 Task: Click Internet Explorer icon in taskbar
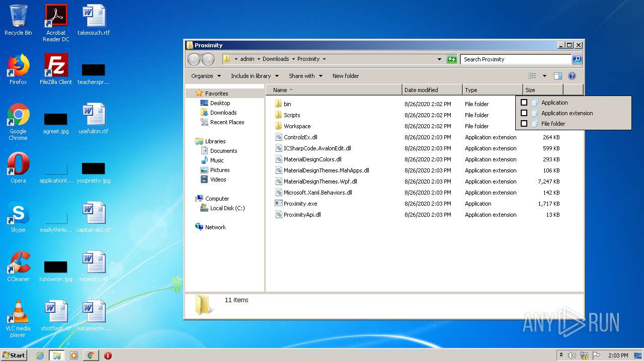click(40, 355)
